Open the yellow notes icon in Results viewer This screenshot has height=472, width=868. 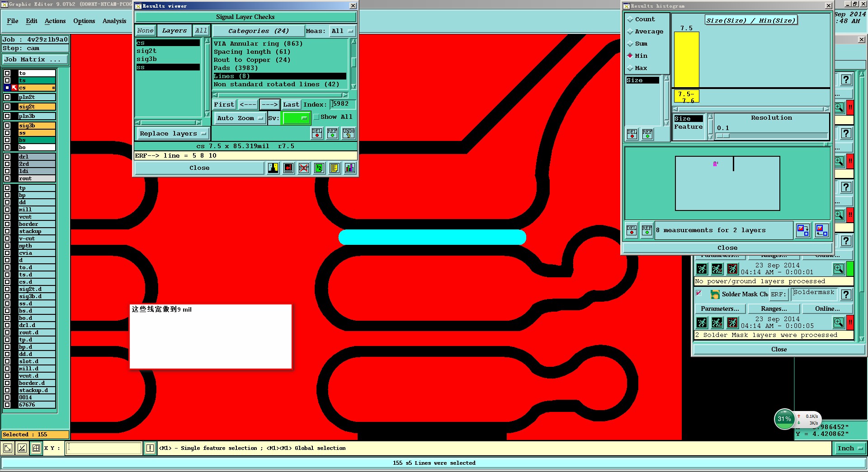pyautogui.click(x=335, y=168)
